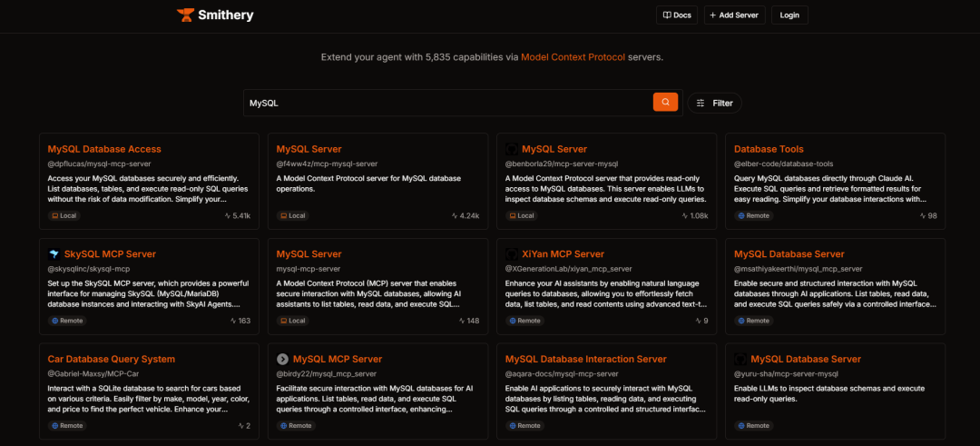Click the Smithery logo icon
The width and height of the screenshot is (980, 446).
coord(185,15)
